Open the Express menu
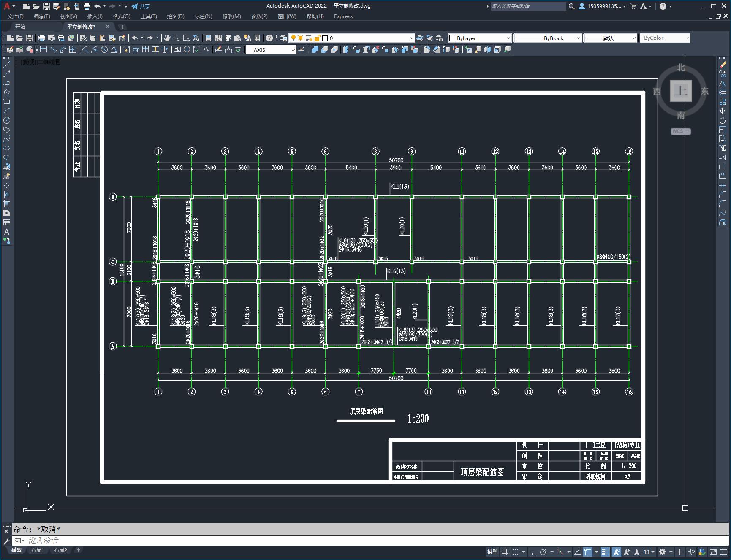 [x=343, y=16]
